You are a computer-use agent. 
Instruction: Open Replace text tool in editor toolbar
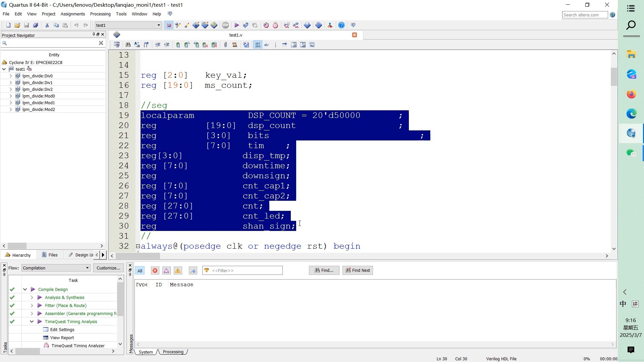coord(137,45)
